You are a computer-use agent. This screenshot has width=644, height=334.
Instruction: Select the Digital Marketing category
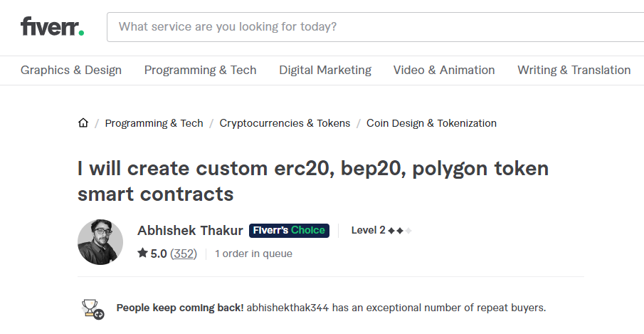click(x=325, y=70)
